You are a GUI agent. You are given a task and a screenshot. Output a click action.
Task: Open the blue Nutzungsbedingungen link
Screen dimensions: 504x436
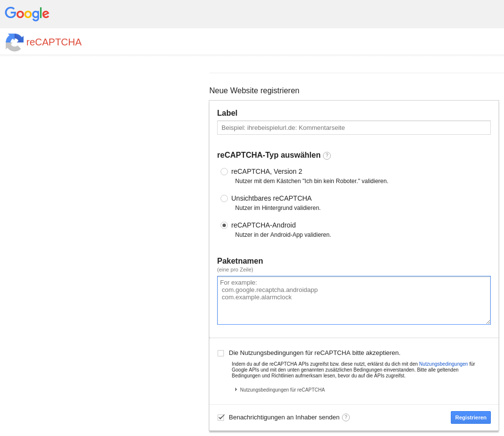tap(443, 364)
